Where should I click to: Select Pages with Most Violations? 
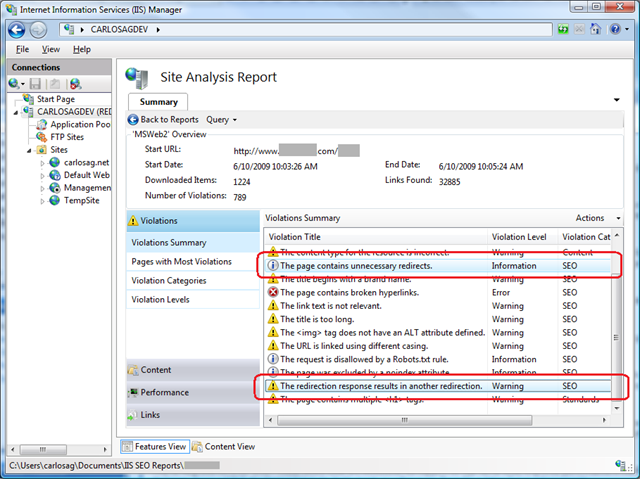193,262
